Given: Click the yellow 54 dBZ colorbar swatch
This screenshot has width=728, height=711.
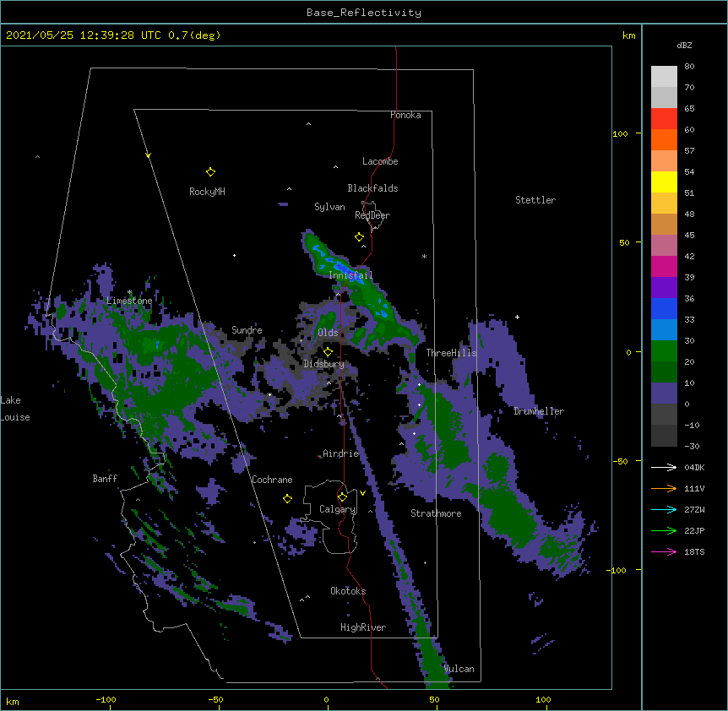Looking at the screenshot, I should point(664,182).
